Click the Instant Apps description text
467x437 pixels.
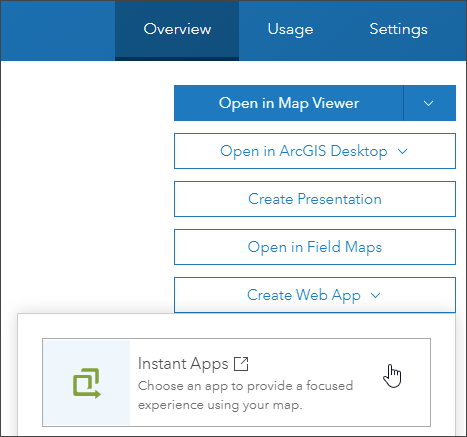point(245,395)
